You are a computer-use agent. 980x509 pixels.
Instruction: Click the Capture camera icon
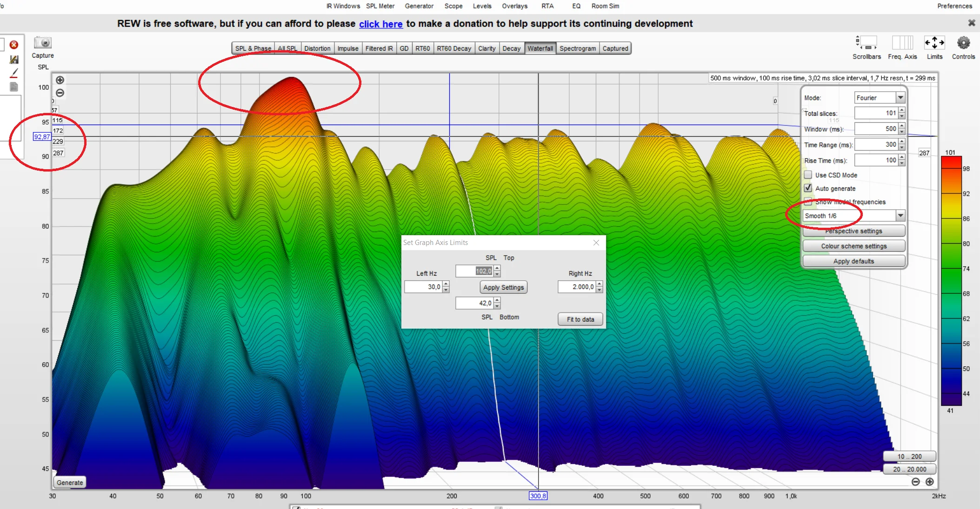click(43, 43)
